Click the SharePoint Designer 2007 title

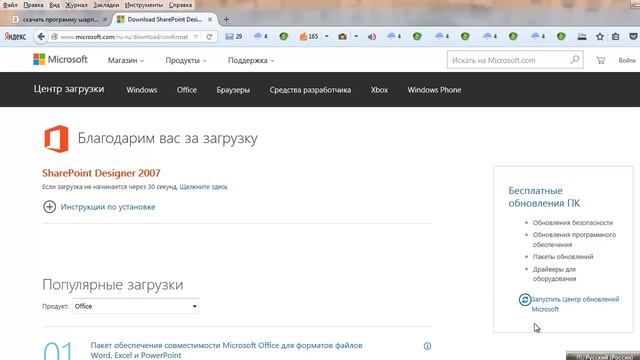coord(101,173)
